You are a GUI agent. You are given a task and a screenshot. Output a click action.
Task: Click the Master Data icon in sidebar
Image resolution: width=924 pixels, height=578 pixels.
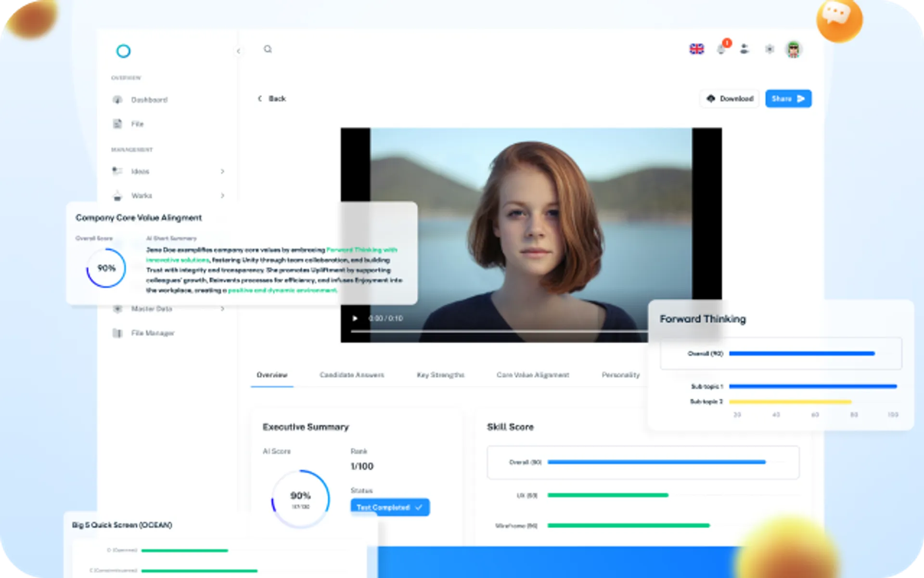tap(117, 309)
